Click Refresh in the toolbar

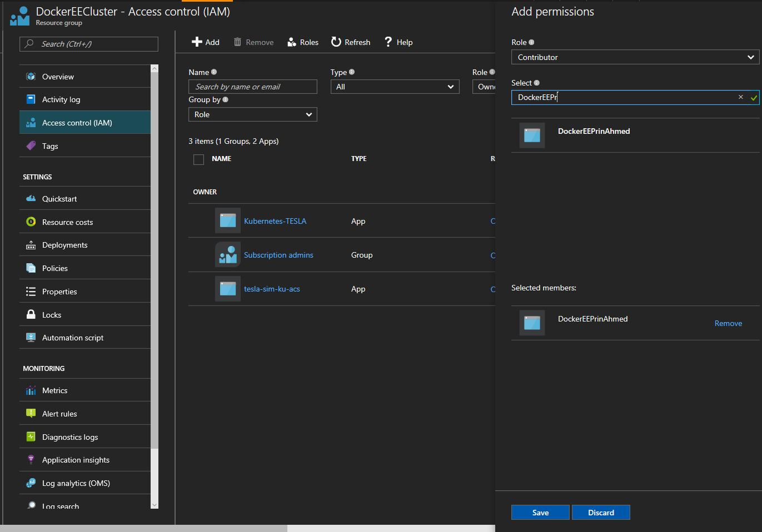pyautogui.click(x=351, y=42)
